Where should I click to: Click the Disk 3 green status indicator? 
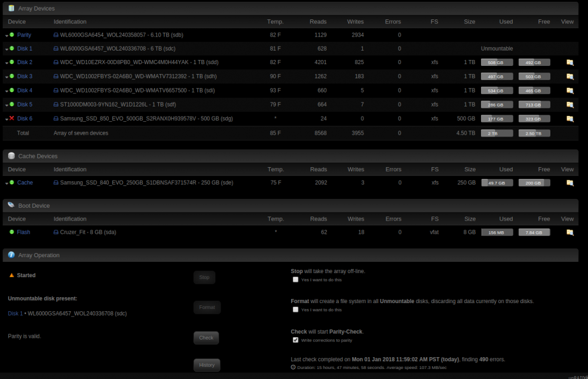click(x=12, y=76)
